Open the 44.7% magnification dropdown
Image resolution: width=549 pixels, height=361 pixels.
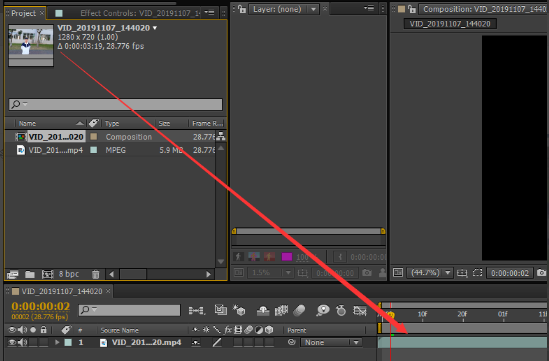[x=430, y=272]
